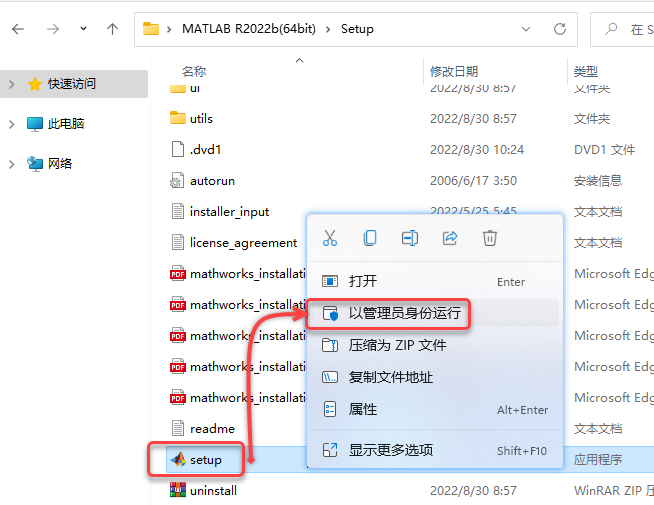Image resolution: width=654 pixels, height=505 pixels.
Task: Choose 显示更多选项 menu entry
Action: tap(435, 450)
